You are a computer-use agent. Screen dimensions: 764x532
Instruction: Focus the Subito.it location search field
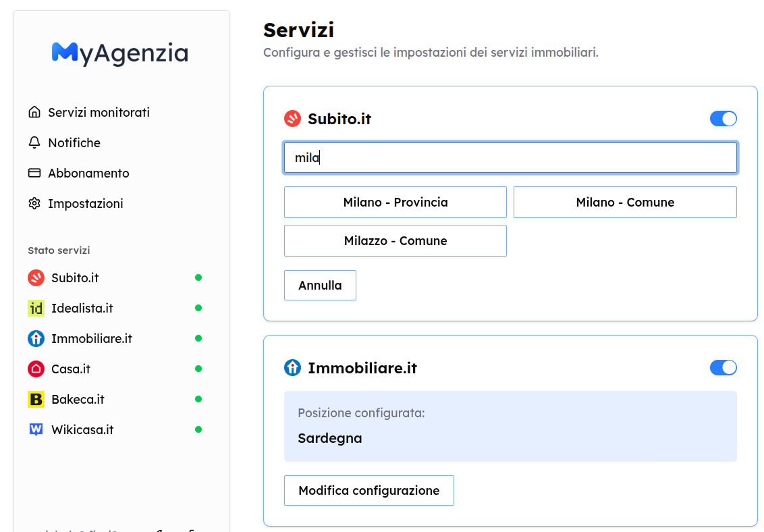[510, 157]
